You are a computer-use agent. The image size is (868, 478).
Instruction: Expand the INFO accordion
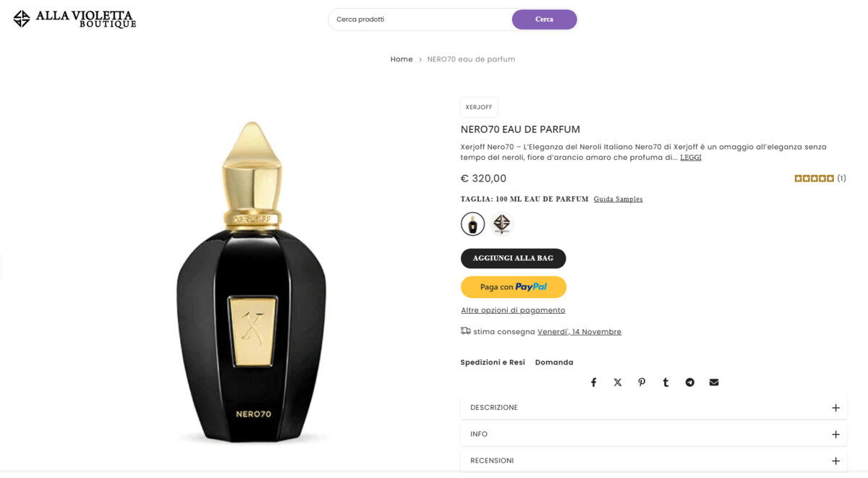(x=653, y=435)
